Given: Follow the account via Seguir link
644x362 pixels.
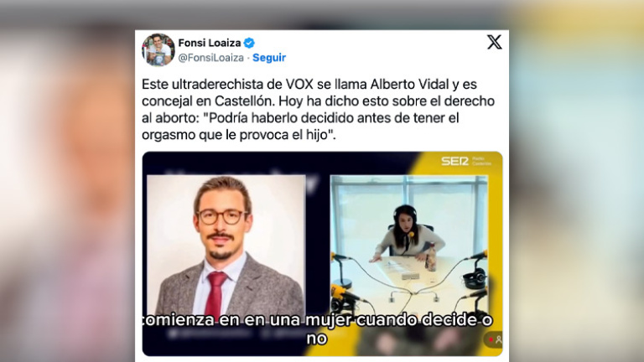Looking at the screenshot, I should point(269,58).
